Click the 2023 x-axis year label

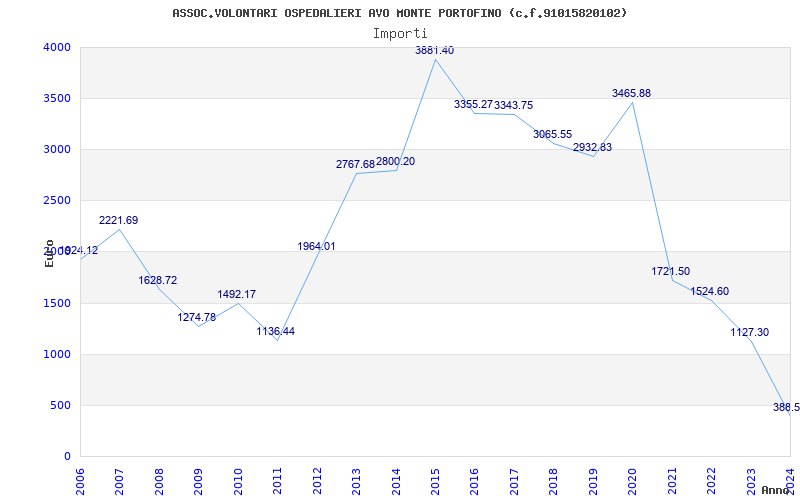tap(751, 481)
